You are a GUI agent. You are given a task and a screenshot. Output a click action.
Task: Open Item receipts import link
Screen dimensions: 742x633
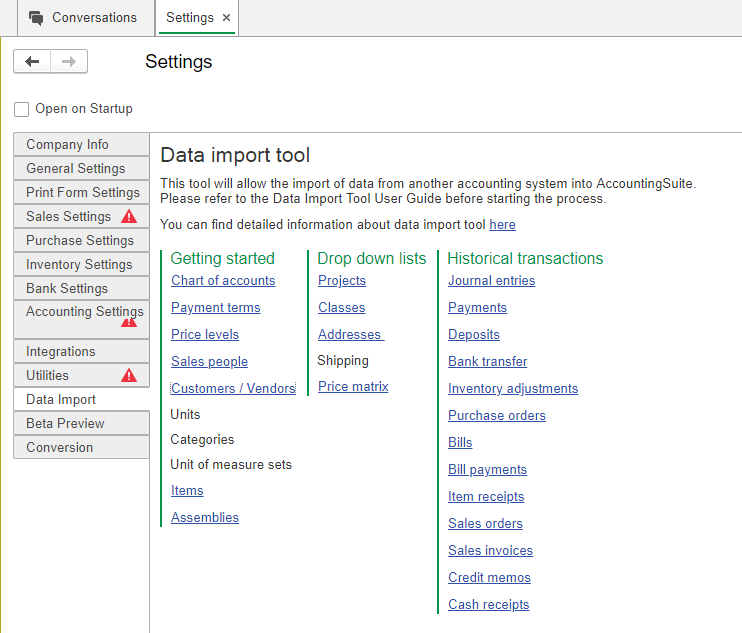tap(486, 496)
